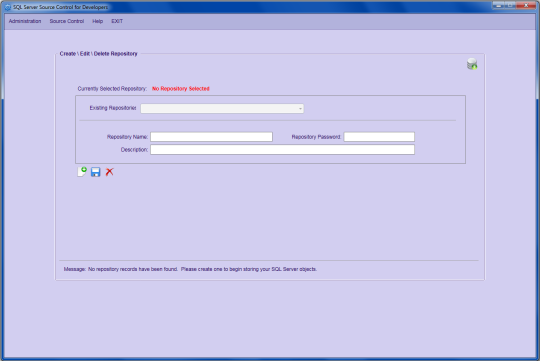Click into the Repository Name field
Viewport: 540px width, 361px height.
(x=211, y=137)
